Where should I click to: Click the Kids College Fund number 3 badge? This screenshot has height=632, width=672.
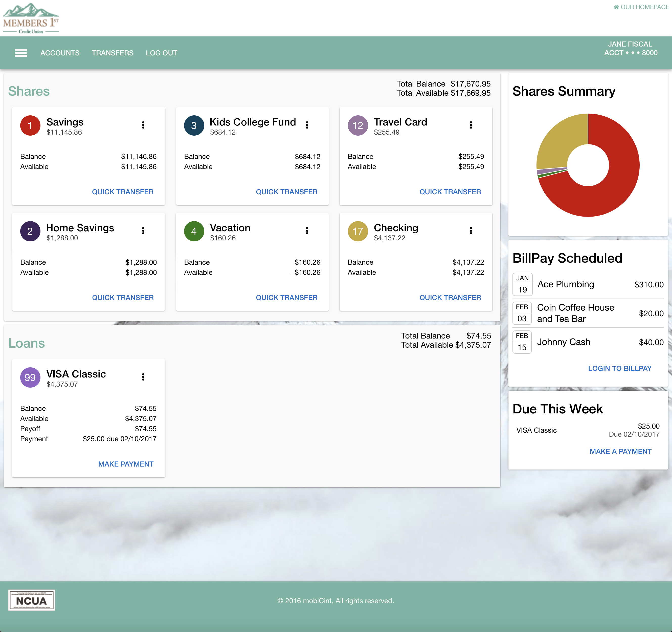pos(194,125)
